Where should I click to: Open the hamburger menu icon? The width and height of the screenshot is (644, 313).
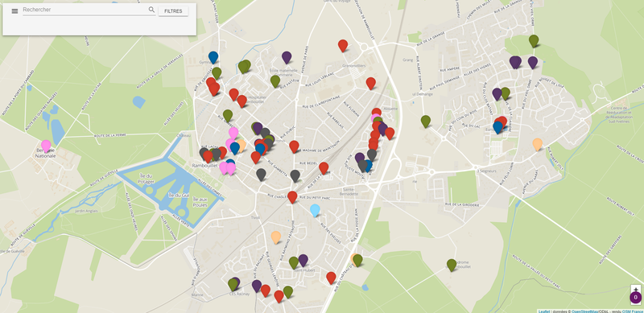tap(14, 11)
